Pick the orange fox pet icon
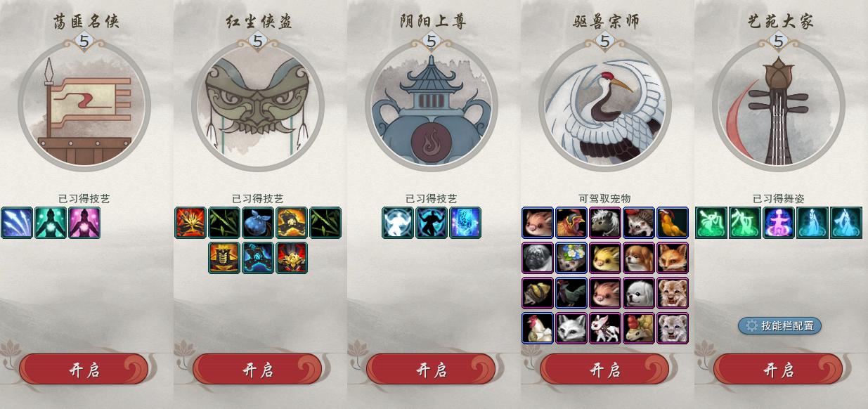The image size is (868, 409). [x=673, y=258]
